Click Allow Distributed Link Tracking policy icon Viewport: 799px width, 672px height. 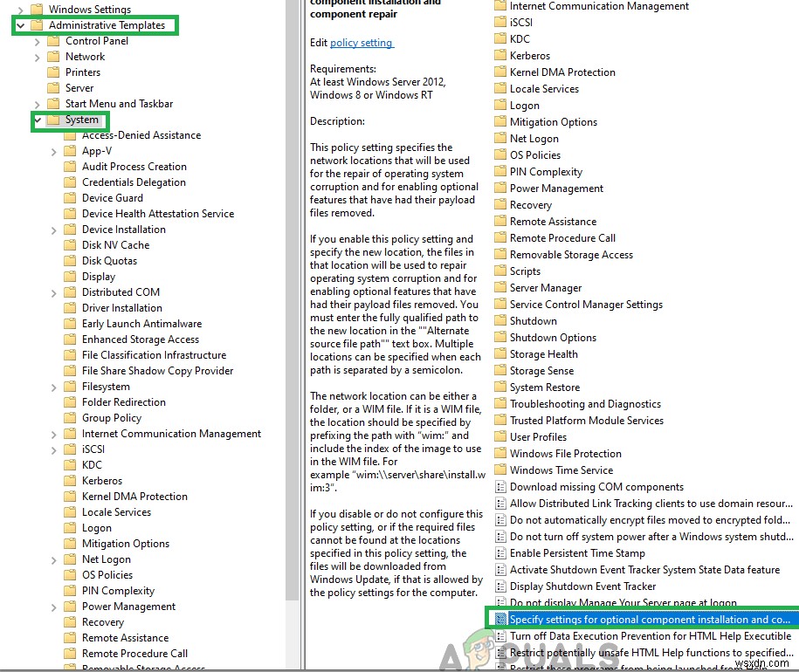(x=501, y=504)
